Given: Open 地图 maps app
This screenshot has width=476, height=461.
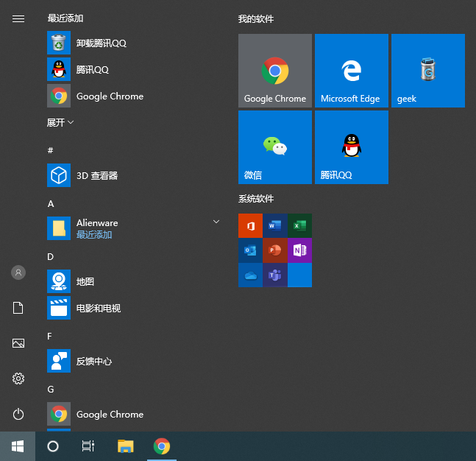Looking at the screenshot, I should click(x=134, y=281).
